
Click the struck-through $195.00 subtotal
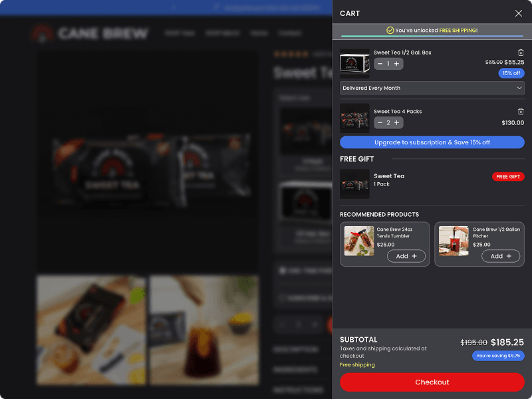[473, 342]
